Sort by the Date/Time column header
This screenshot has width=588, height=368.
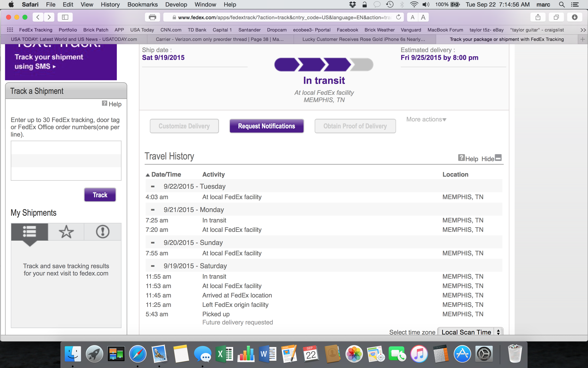tap(163, 175)
